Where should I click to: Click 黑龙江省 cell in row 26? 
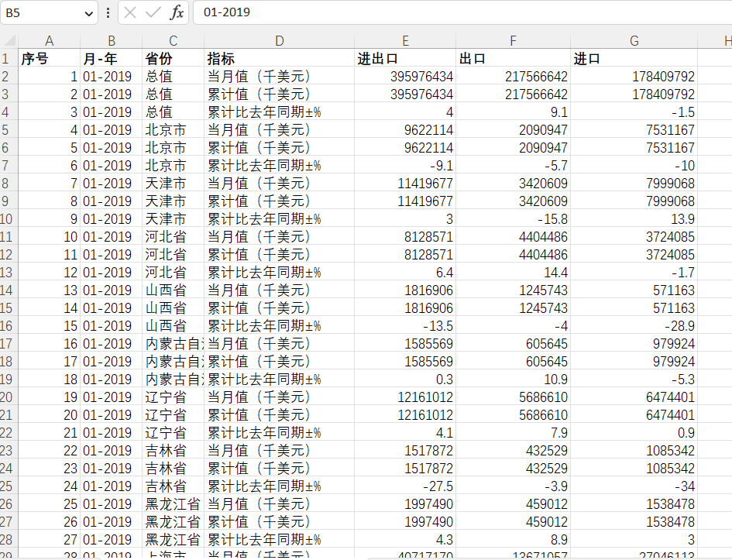(x=174, y=504)
